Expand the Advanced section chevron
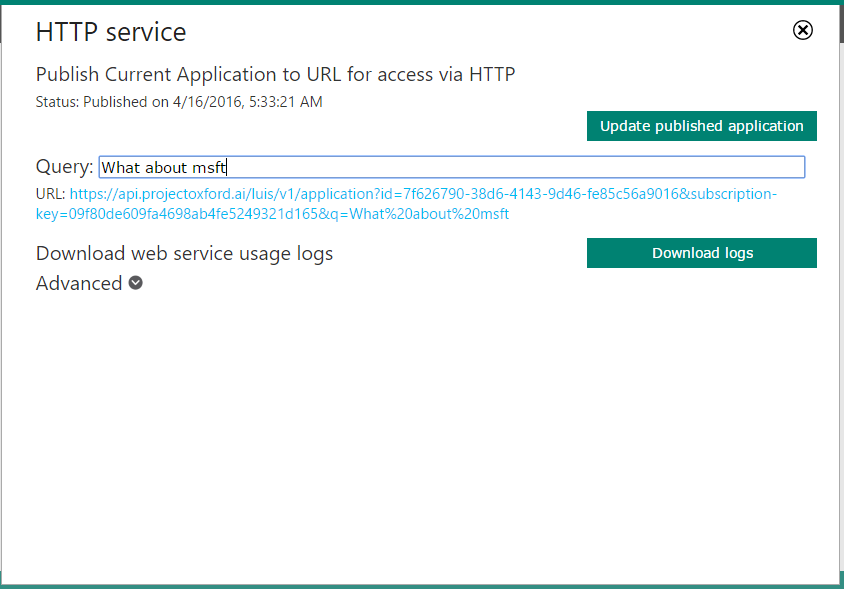Viewport: 844px width, 589px height. (x=136, y=283)
